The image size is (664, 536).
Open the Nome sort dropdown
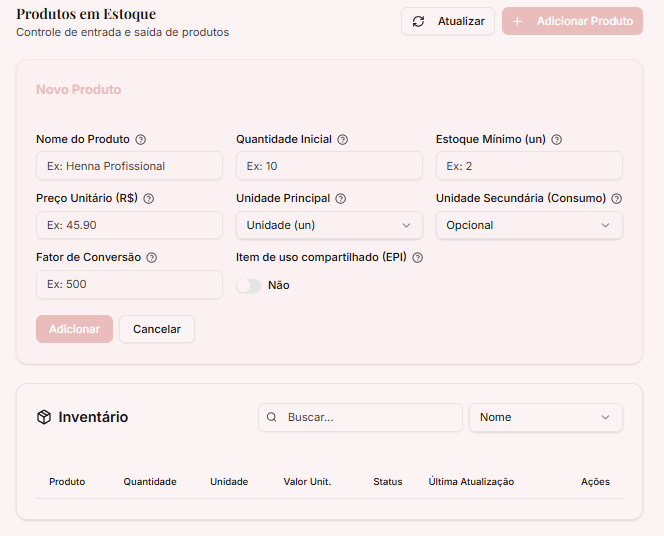coord(546,417)
